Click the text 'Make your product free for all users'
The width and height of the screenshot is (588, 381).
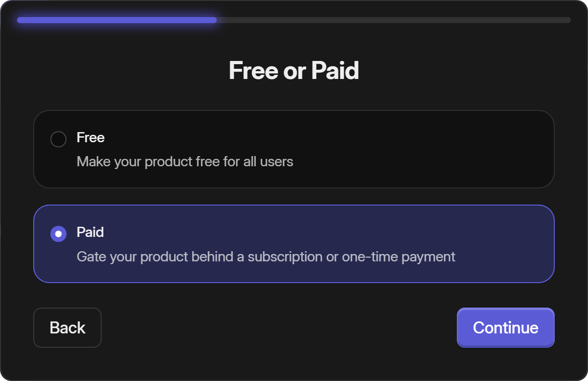184,162
